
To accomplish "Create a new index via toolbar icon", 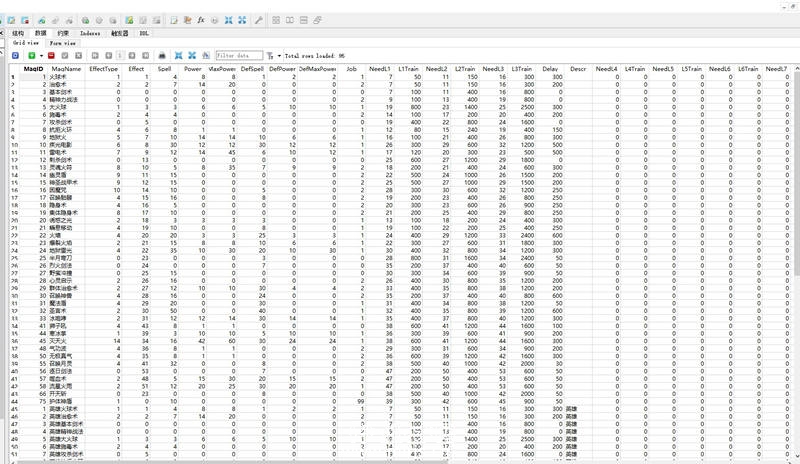I will coord(42,20).
